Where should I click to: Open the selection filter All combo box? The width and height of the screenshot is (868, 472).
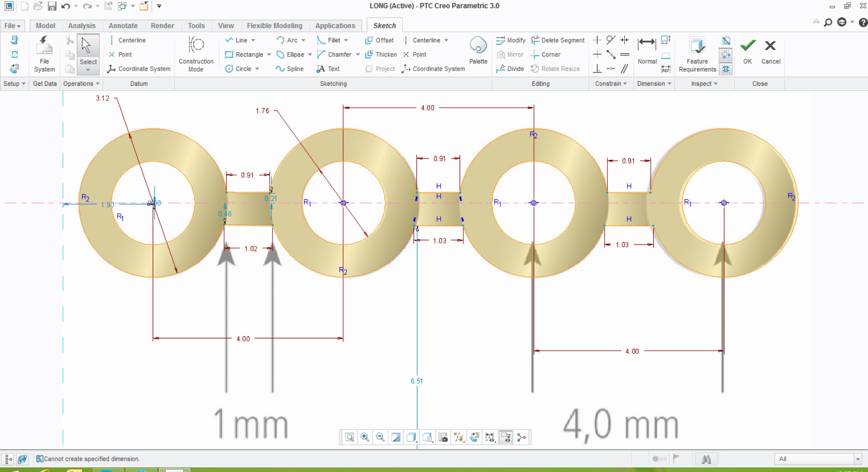(x=818, y=459)
